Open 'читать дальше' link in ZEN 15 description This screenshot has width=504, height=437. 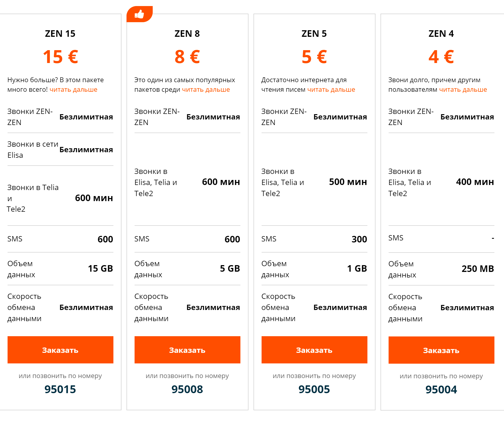point(73,89)
